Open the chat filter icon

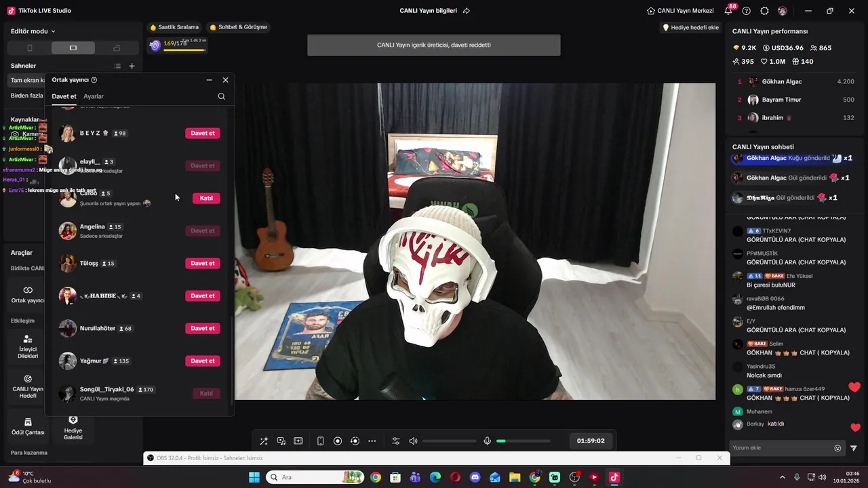[854, 448]
